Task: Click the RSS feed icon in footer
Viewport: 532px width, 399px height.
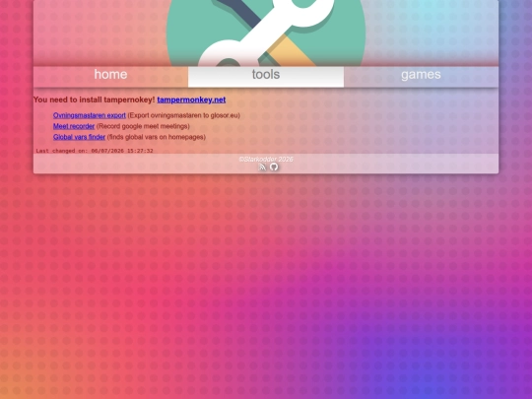Action: pos(262,166)
